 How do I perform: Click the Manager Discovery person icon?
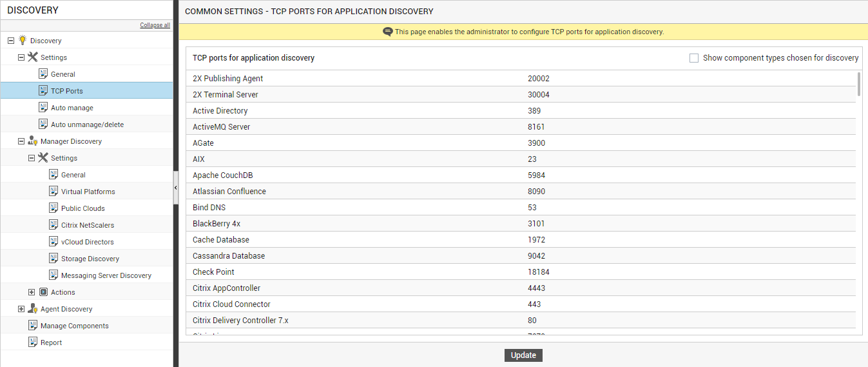point(32,141)
